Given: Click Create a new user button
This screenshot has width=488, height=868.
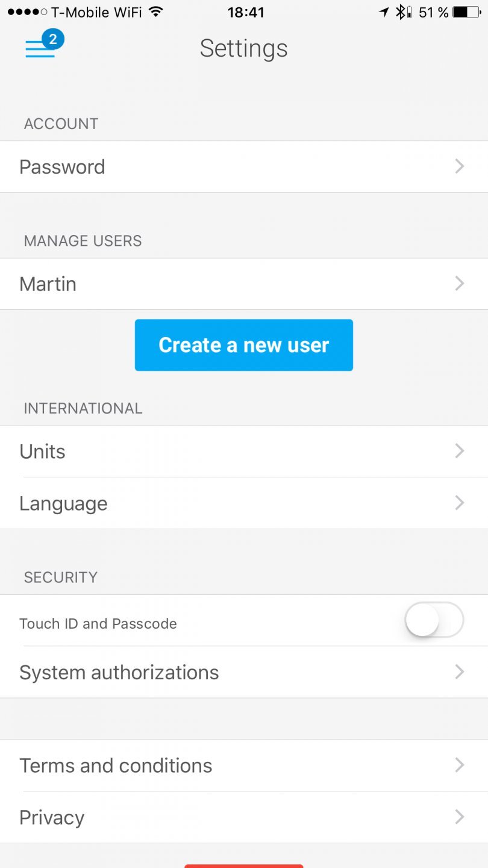Looking at the screenshot, I should [x=243, y=345].
